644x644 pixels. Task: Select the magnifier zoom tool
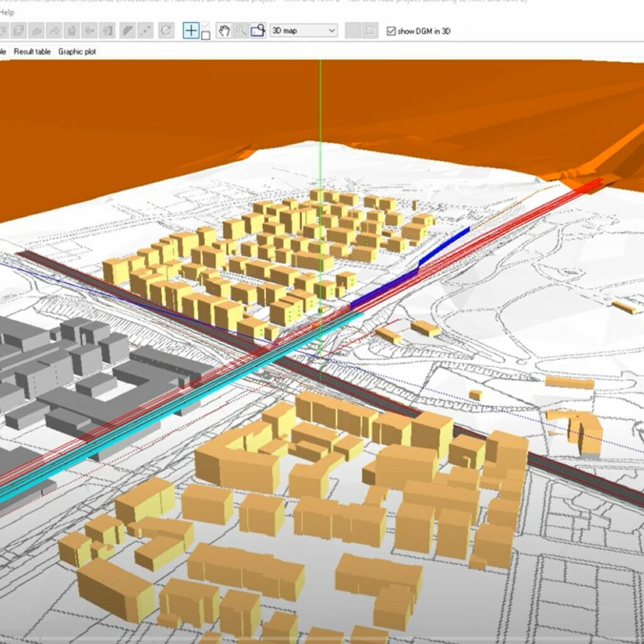coord(241,31)
